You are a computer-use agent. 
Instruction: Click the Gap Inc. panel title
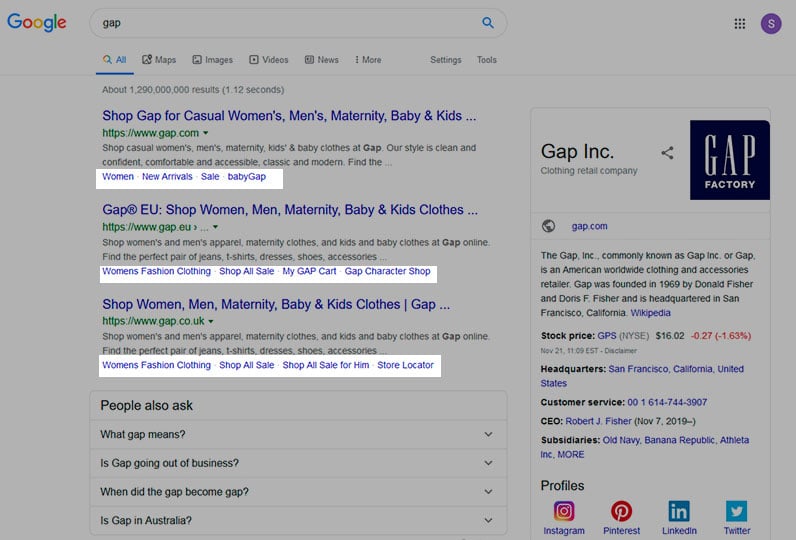(x=577, y=151)
